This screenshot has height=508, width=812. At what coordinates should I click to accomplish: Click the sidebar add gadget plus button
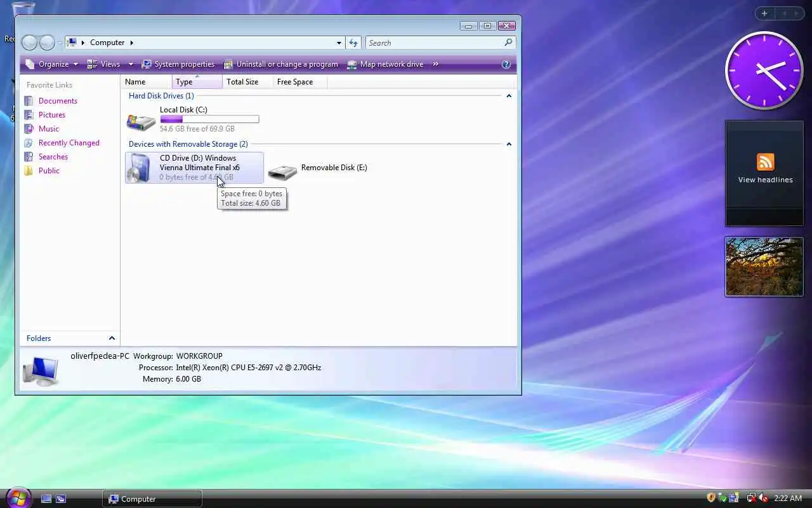click(764, 13)
